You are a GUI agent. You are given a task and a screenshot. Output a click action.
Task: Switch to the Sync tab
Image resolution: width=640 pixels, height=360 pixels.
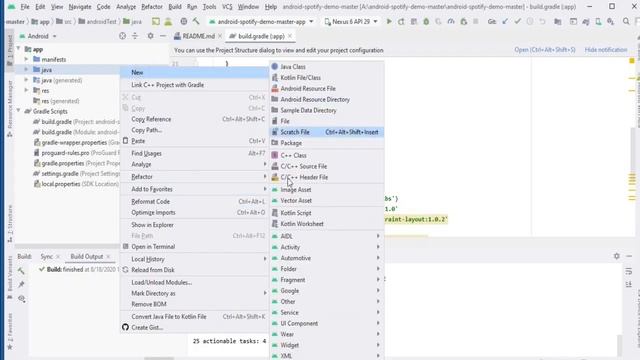click(47, 256)
